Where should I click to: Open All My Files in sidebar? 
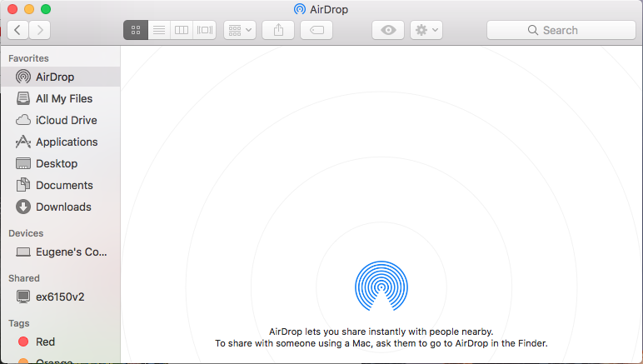click(60, 98)
